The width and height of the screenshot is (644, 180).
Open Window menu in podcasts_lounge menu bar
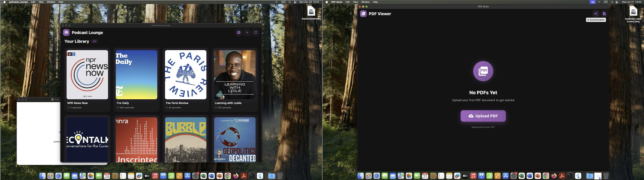click(x=51, y=2)
